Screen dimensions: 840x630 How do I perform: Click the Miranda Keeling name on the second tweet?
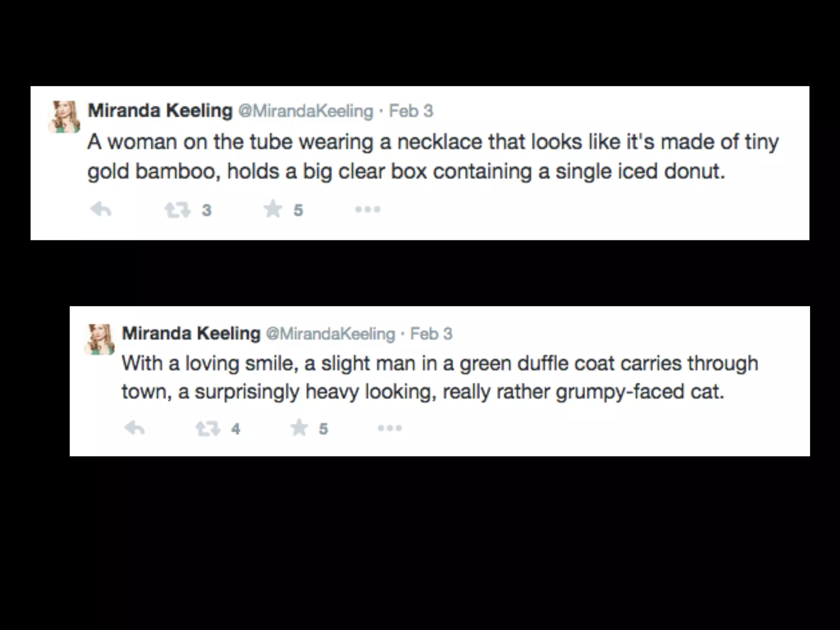(191, 333)
